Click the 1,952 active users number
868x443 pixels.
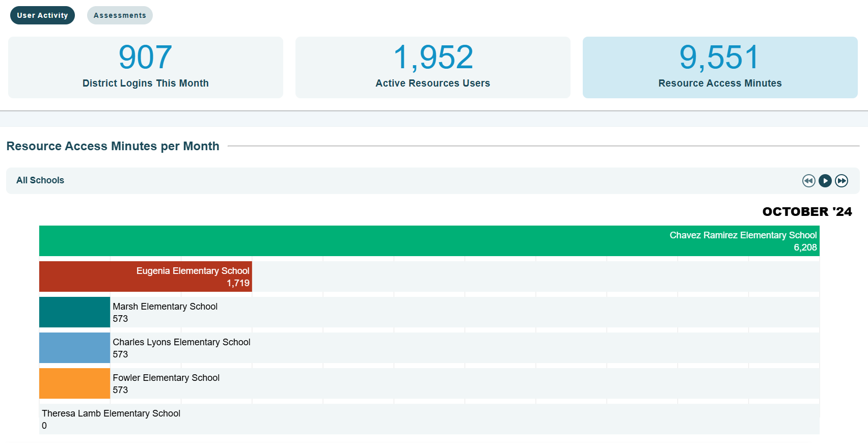coord(433,57)
